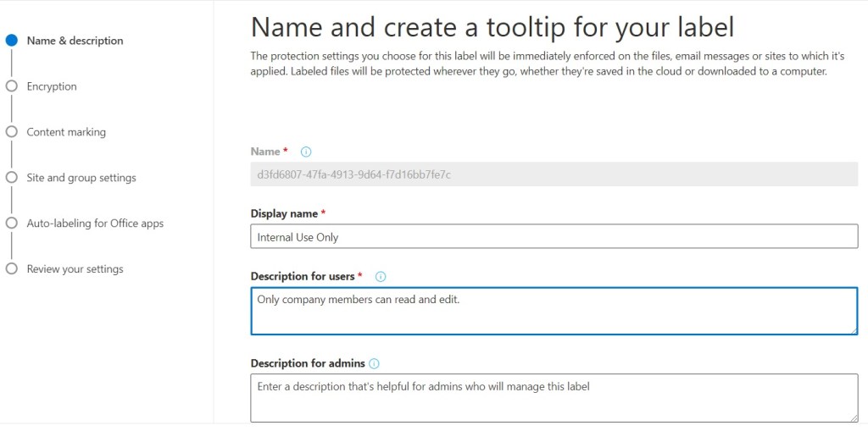Click info icon next to Name label
This screenshot has height=431, width=868.
306,152
